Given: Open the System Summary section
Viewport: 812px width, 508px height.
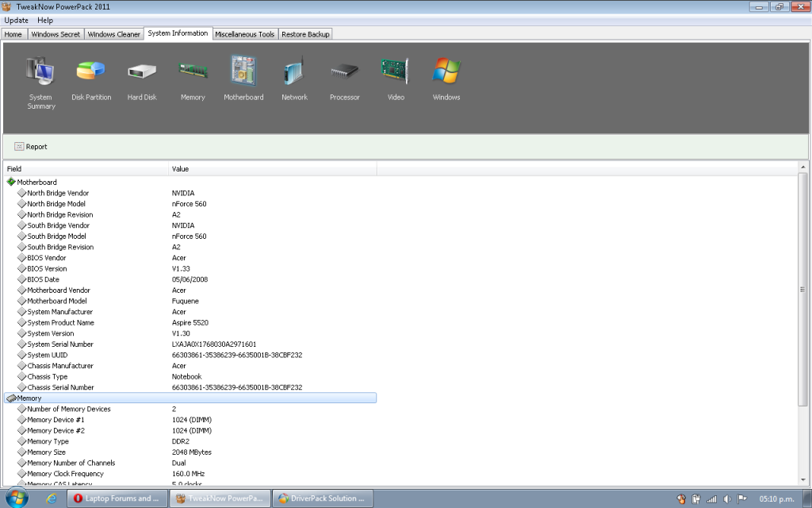Looking at the screenshot, I should pyautogui.click(x=41, y=83).
